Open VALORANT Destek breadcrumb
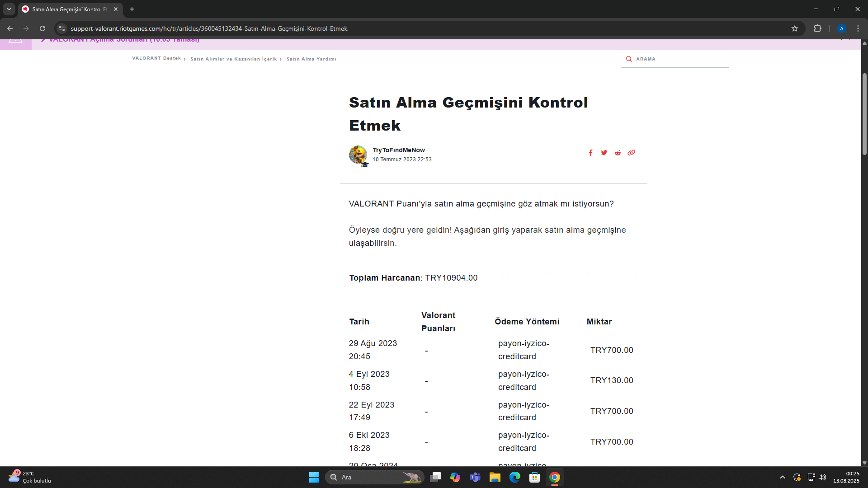The height and width of the screenshot is (488, 868). coord(156,58)
